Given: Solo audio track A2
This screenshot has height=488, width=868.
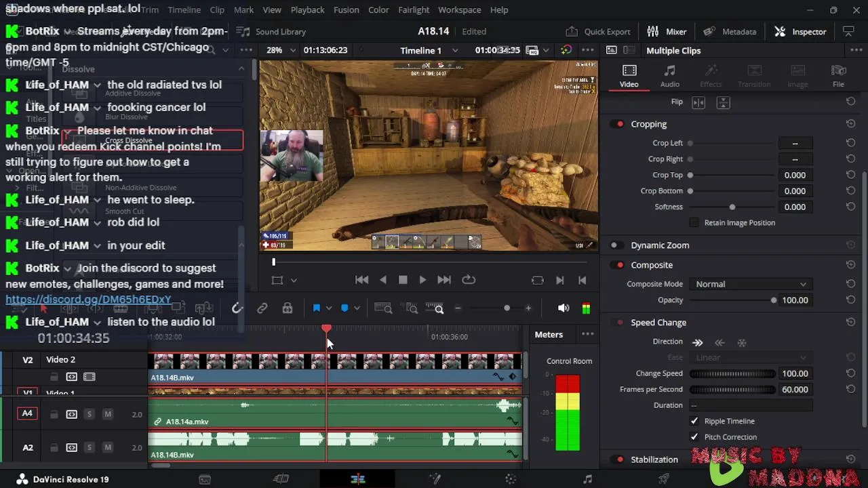Looking at the screenshot, I should [89, 447].
